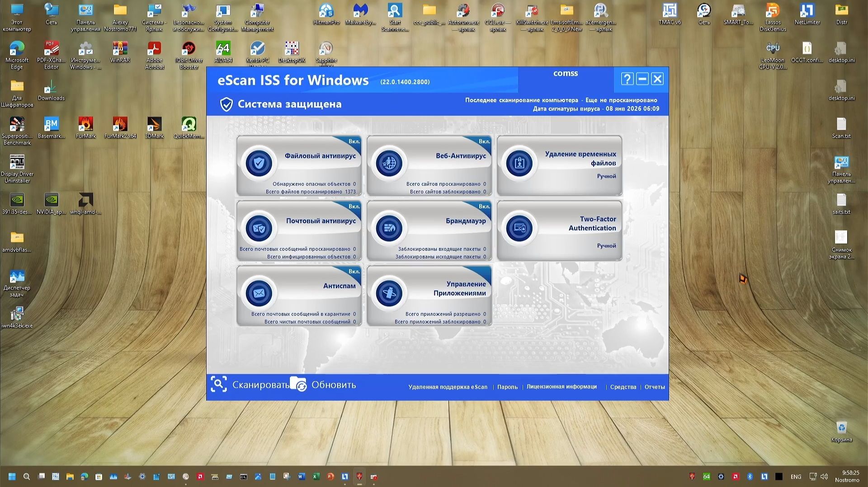868x487 pixels.
Task: Click the Антиспам envelope icon
Action: point(259,293)
